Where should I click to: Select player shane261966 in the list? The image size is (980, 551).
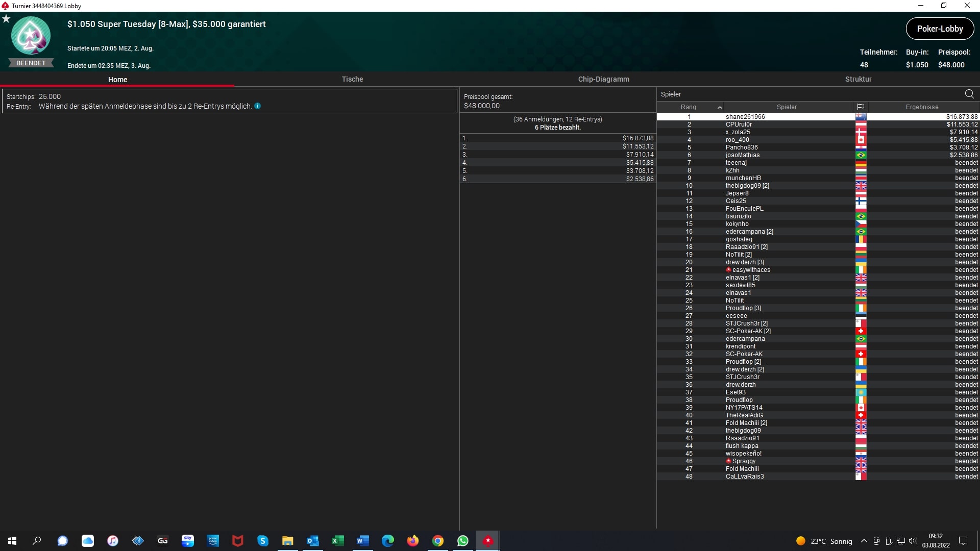point(745,117)
